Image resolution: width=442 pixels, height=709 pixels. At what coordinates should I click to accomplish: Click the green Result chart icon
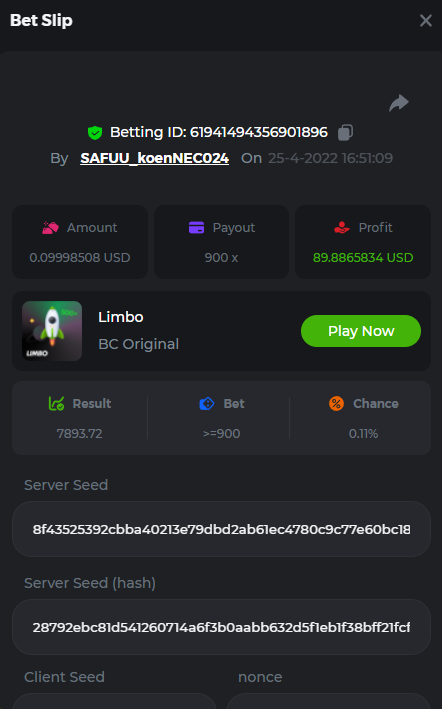tap(56, 403)
